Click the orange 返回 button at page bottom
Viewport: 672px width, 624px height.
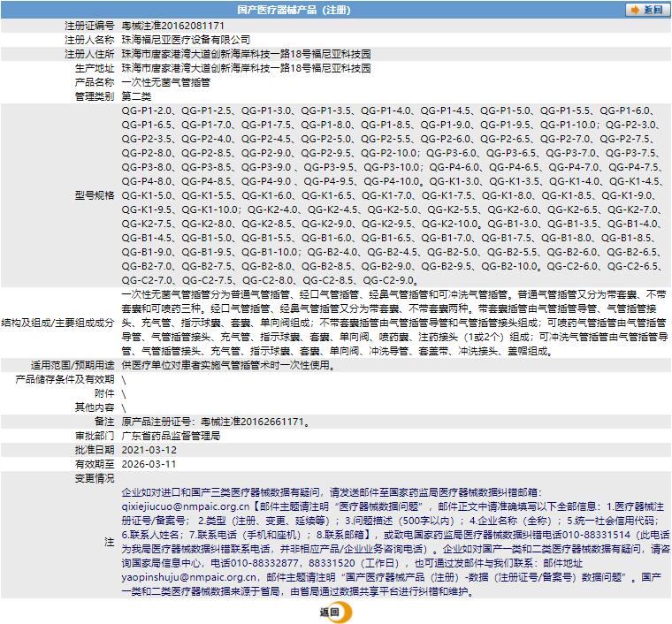coord(336,612)
